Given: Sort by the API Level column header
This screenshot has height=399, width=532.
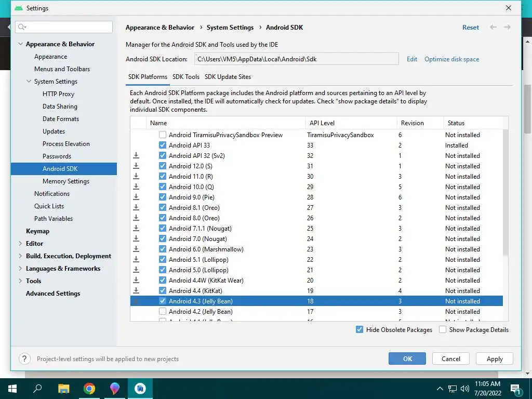Looking at the screenshot, I should tap(351, 123).
